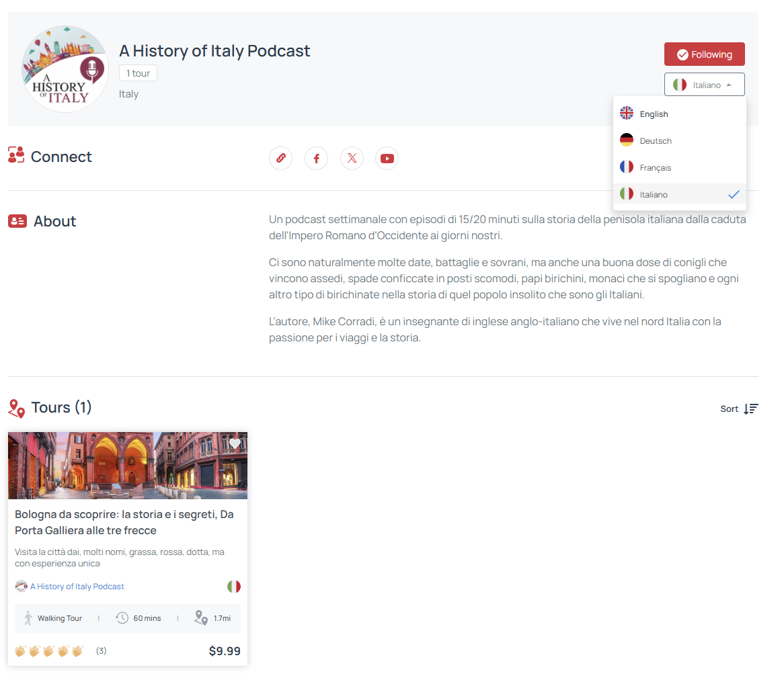Select English from the language menu
This screenshot has width=784, height=682.
coord(680,114)
